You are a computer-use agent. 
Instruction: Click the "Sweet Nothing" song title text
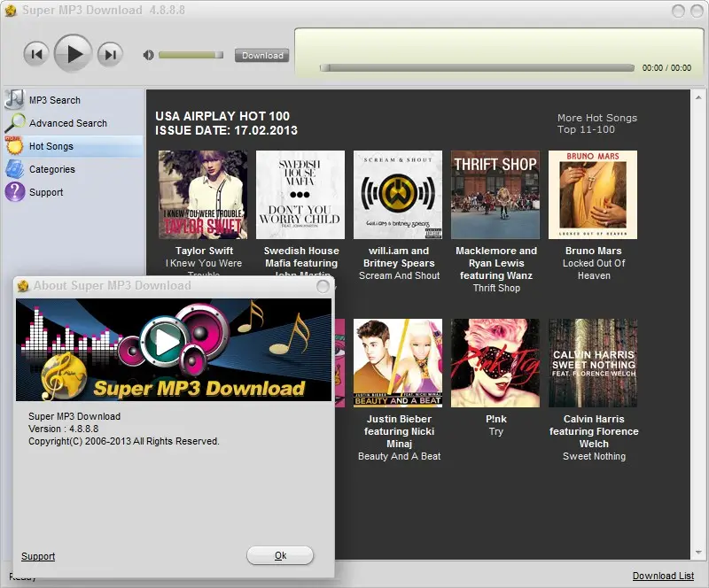[x=594, y=456]
